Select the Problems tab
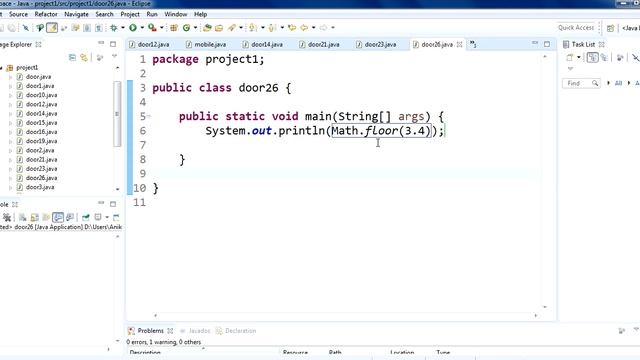 (150, 331)
